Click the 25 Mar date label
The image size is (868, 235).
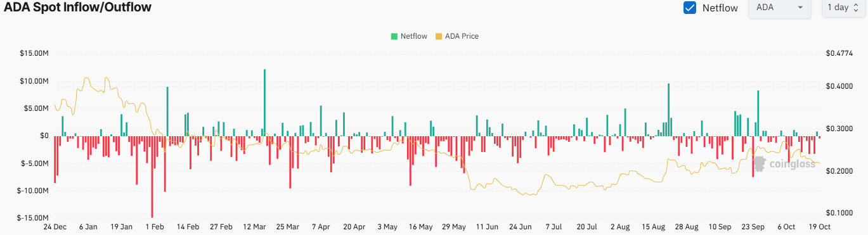[x=288, y=227]
